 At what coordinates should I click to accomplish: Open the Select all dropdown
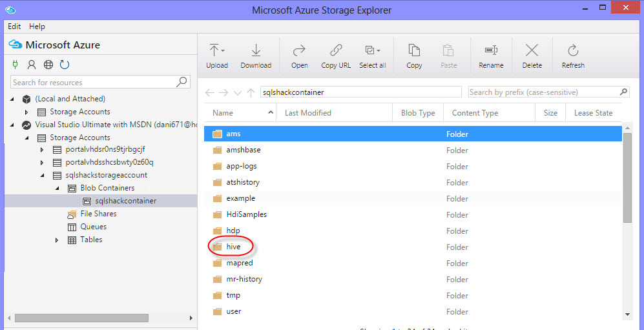(379, 51)
